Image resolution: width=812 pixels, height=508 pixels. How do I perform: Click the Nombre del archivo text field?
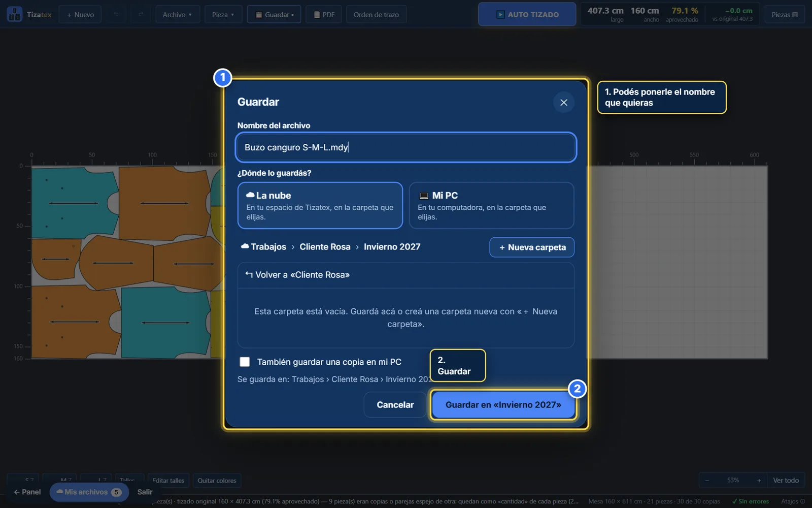pos(406,147)
